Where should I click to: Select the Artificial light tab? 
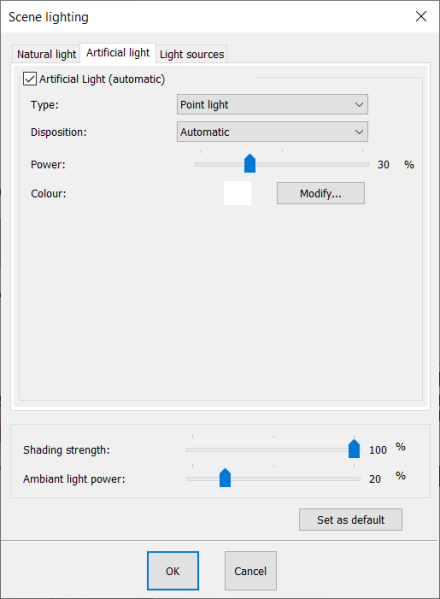(118, 53)
